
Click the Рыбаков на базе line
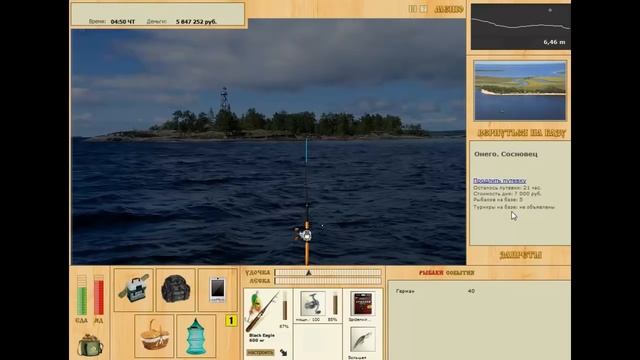(498, 200)
